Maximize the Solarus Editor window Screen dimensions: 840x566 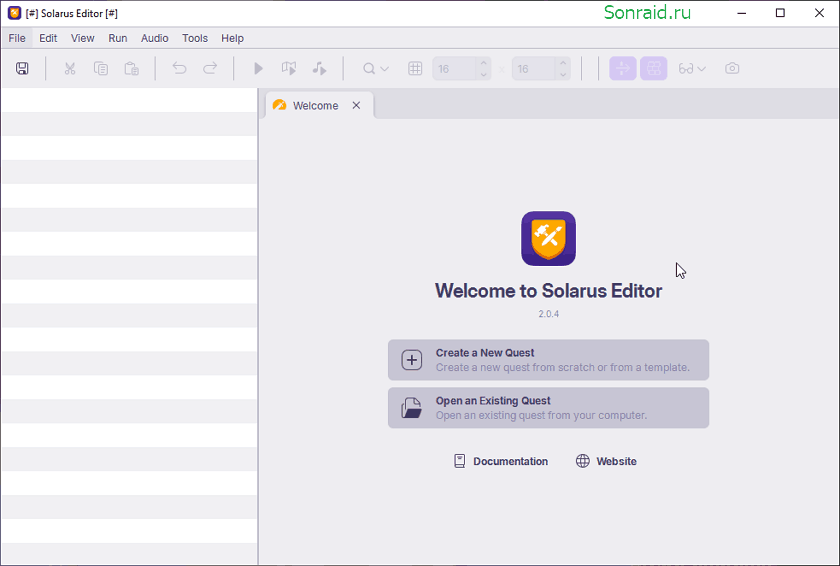tap(780, 13)
